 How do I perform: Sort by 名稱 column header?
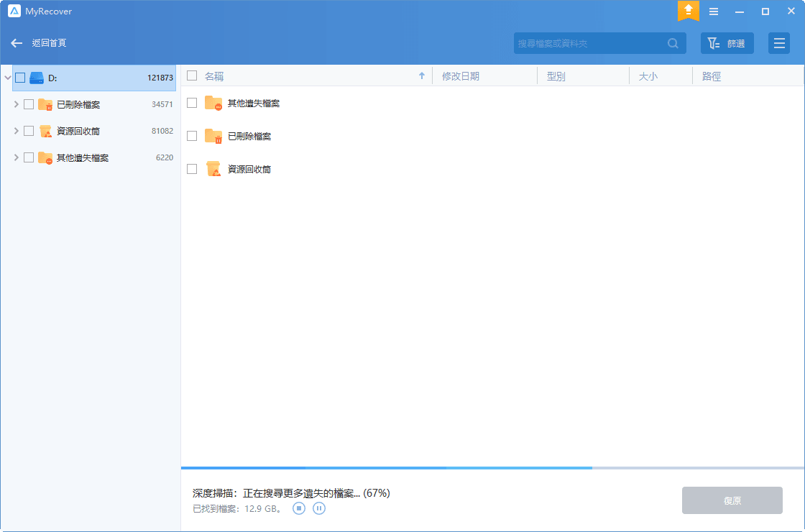(214, 76)
